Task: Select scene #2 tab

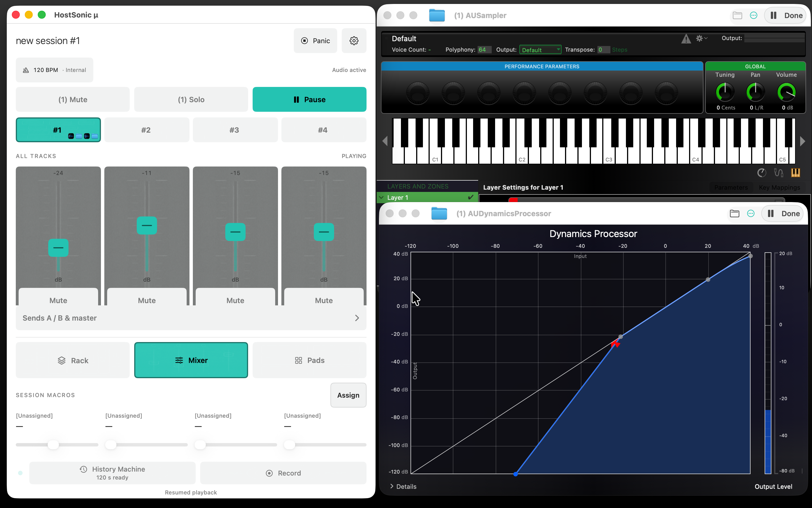Action: point(147,130)
